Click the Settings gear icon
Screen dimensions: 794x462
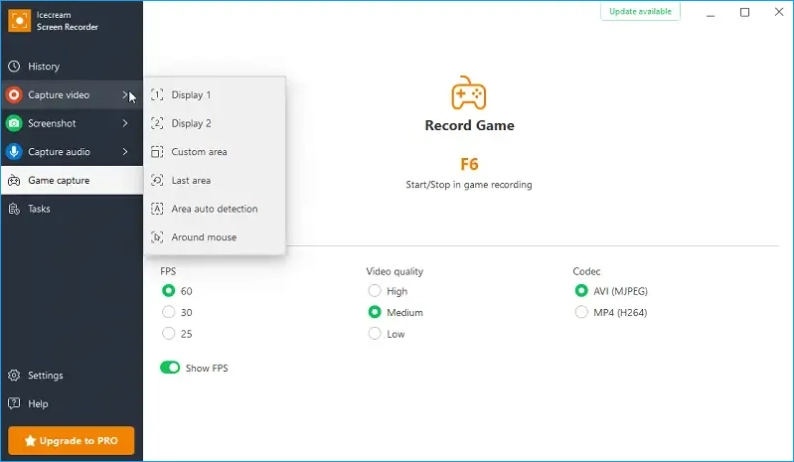(x=14, y=375)
